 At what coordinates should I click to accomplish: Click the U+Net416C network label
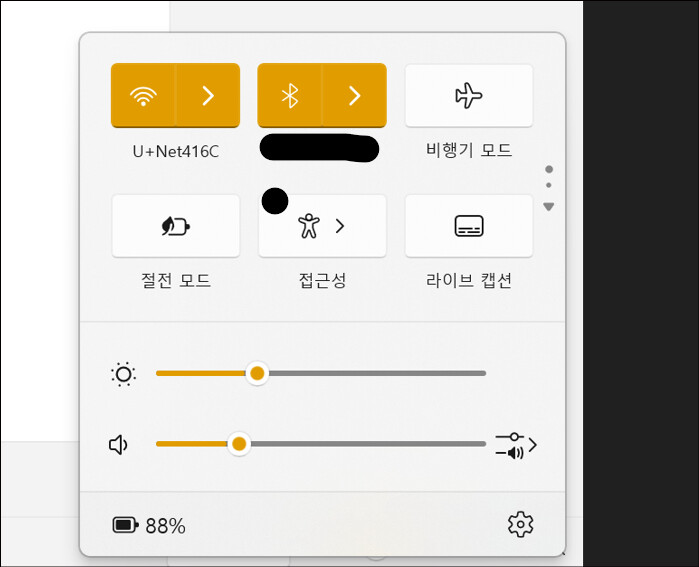(175, 152)
